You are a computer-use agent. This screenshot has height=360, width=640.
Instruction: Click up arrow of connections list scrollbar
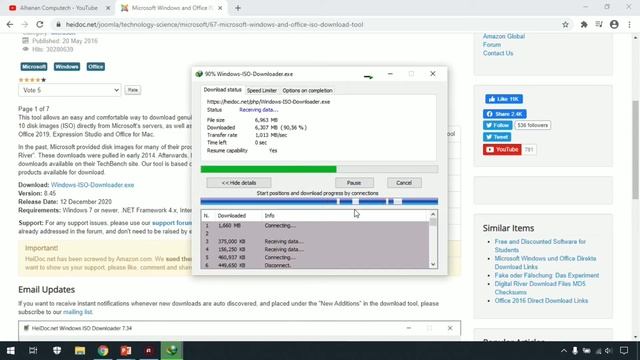[433, 214]
